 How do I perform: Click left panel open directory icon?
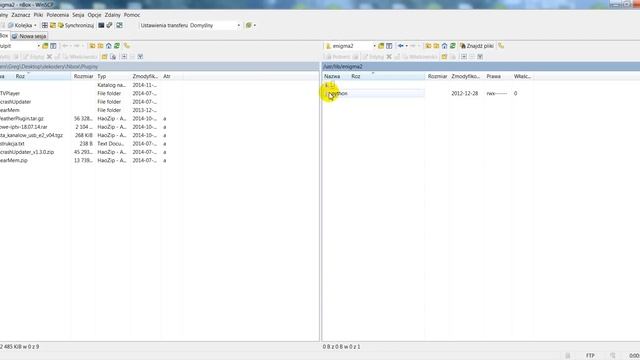(x=45, y=46)
